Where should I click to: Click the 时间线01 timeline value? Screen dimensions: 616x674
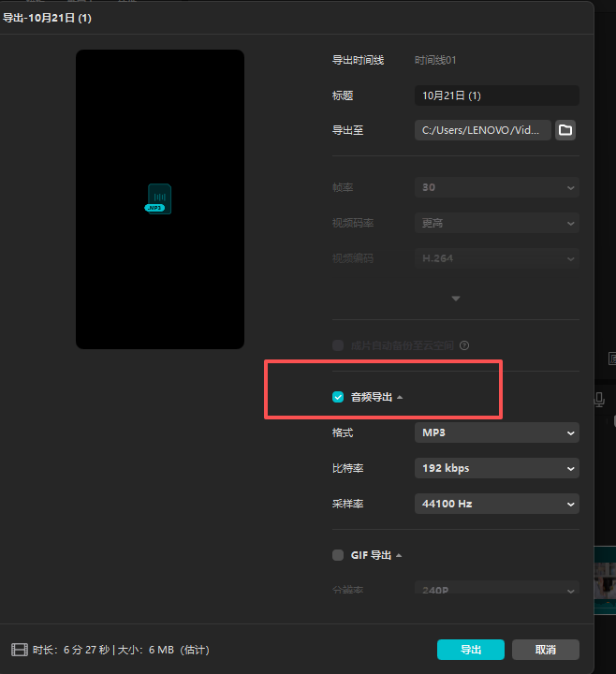435,60
